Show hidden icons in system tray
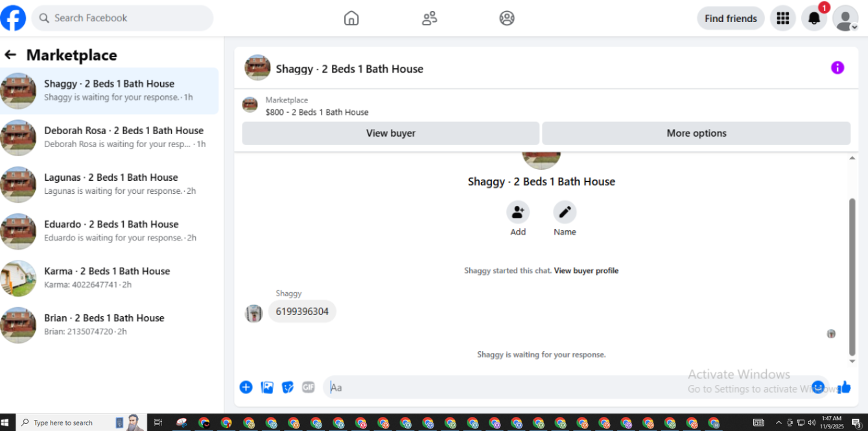 click(779, 423)
